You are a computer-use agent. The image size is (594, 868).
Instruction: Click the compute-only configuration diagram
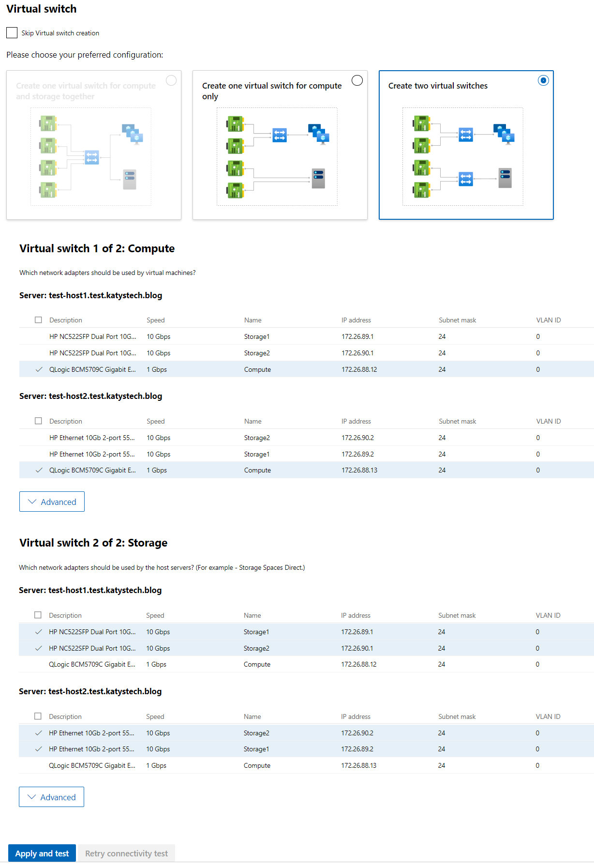click(277, 156)
